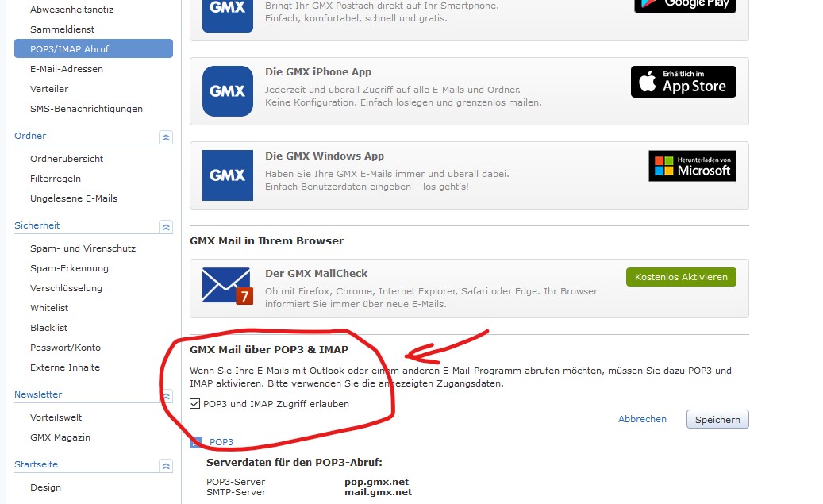Cancel changes via the Abbrechen link
This screenshot has width=823, height=504.
pos(642,420)
